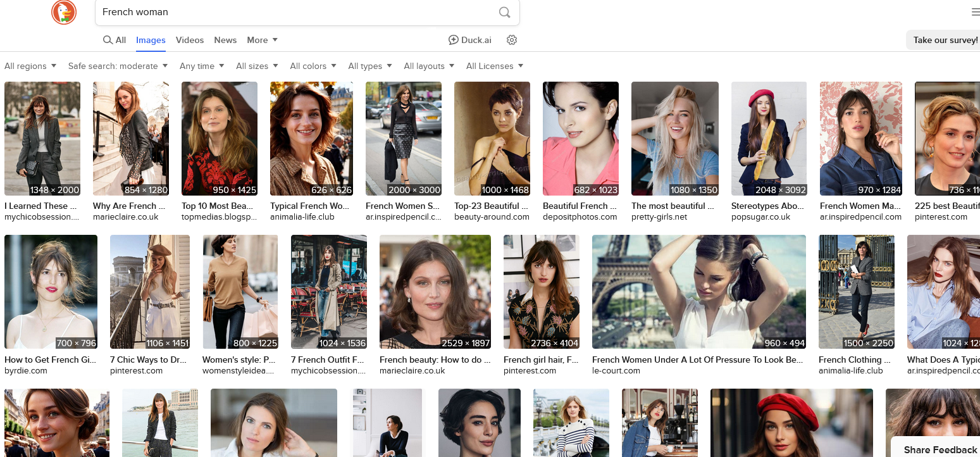Open the All layouts filter dropdown

pos(429,66)
